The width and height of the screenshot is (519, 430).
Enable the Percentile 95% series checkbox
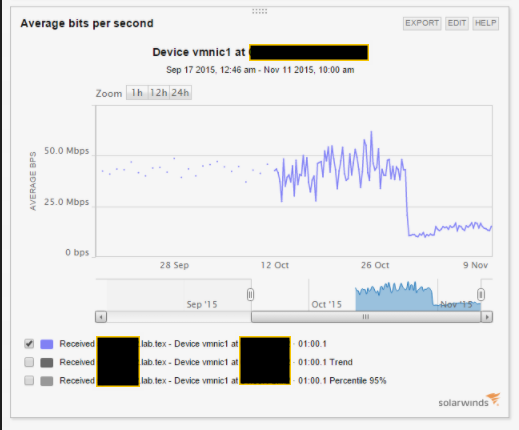[x=29, y=380]
